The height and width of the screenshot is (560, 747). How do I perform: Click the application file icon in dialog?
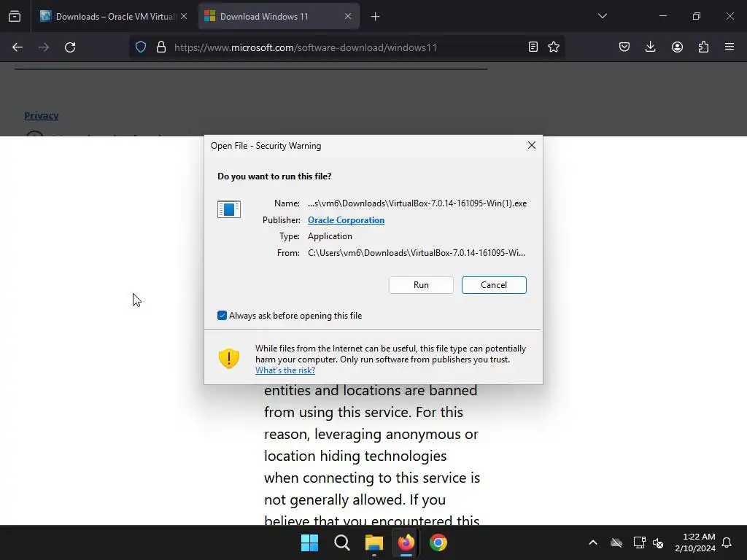(x=228, y=209)
